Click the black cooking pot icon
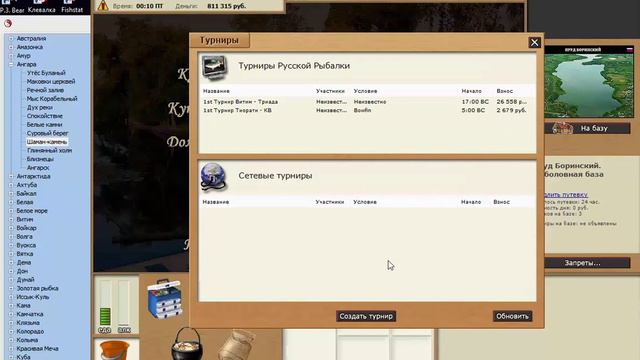The image size is (640, 360). click(x=187, y=344)
